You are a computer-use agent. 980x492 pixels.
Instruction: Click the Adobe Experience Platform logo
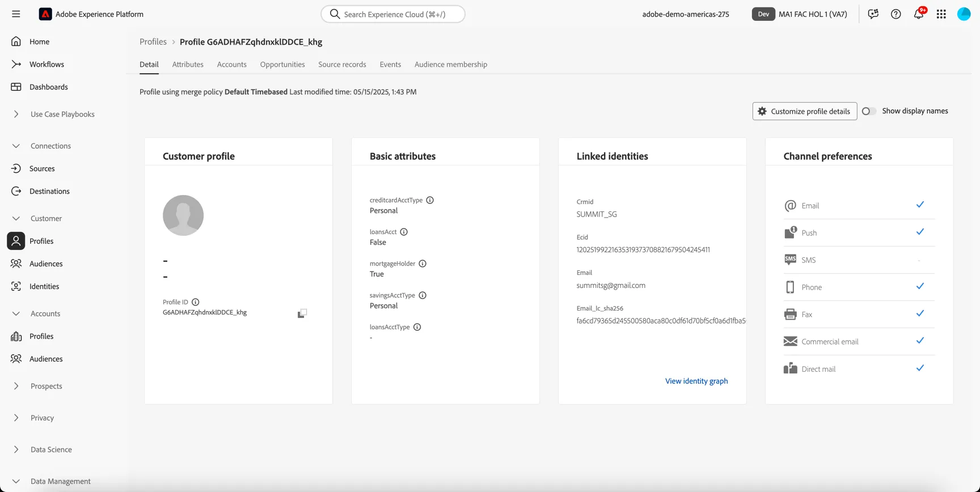45,14
